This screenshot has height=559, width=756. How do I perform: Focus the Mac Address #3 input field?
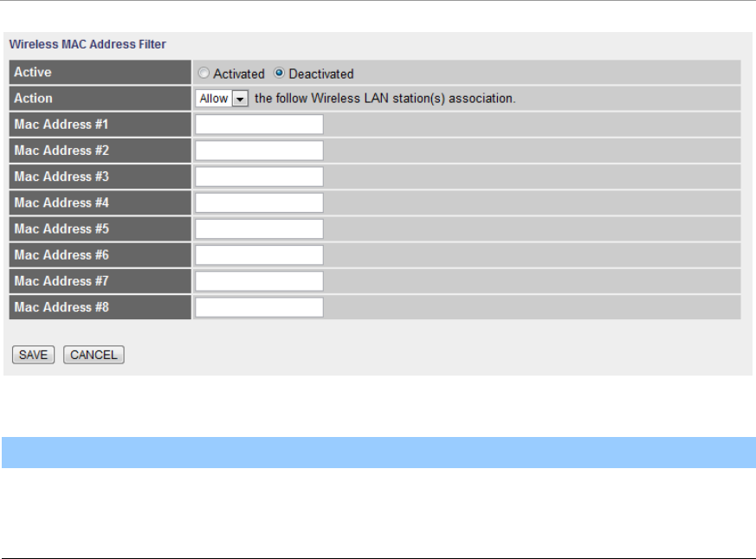[x=260, y=177]
